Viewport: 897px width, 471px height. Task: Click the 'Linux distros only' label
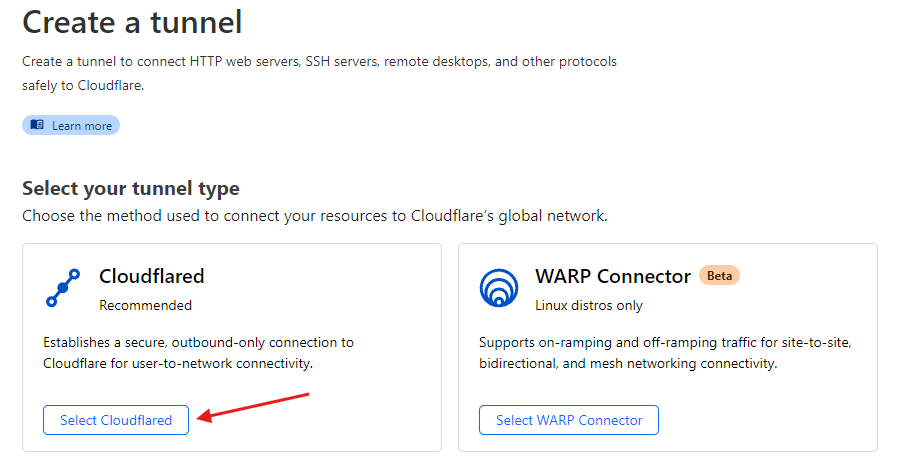[589, 306]
